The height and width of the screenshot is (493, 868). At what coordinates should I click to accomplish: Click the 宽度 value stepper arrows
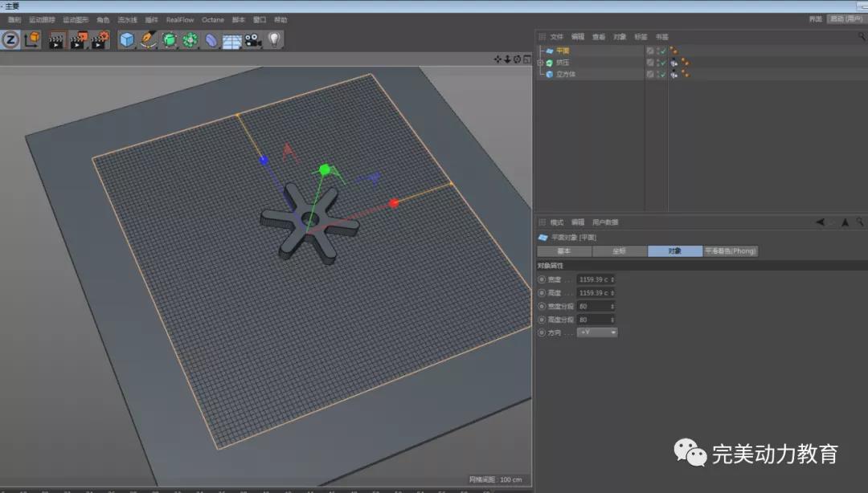(613, 279)
